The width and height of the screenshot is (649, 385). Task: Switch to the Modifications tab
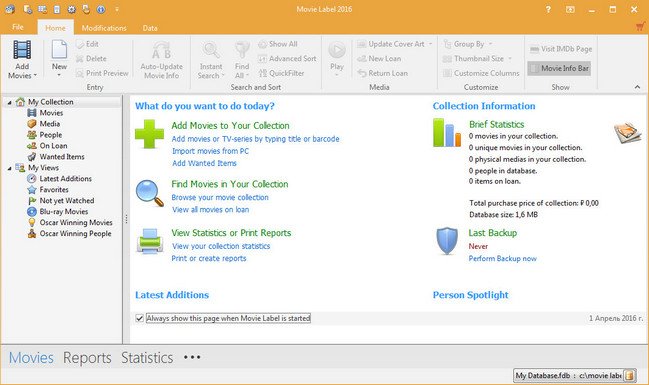104,28
